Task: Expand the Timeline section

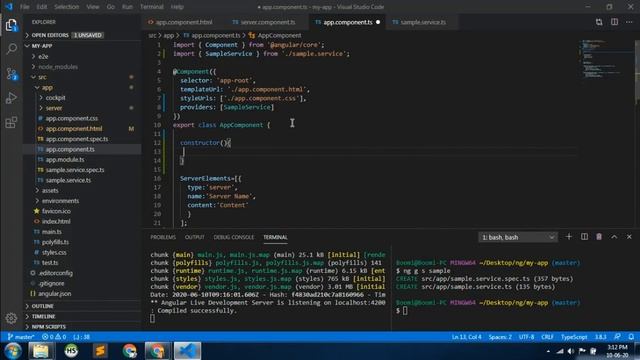Action: pyautogui.click(x=82, y=316)
